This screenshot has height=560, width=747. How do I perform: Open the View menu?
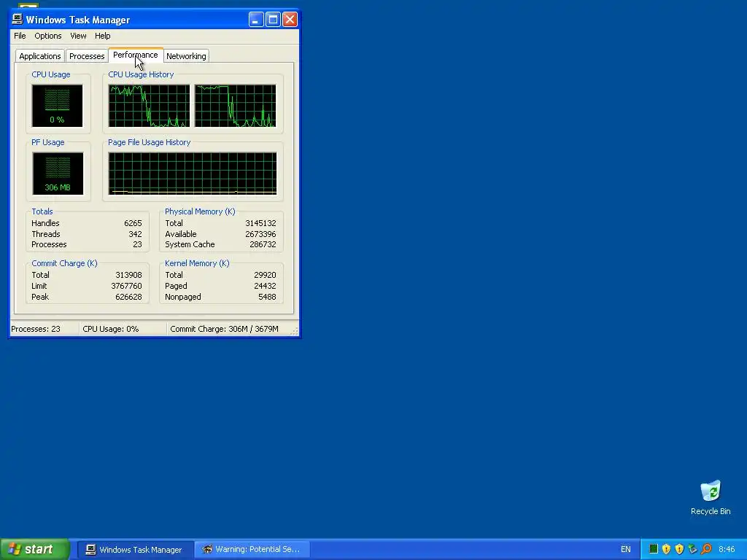[78, 36]
